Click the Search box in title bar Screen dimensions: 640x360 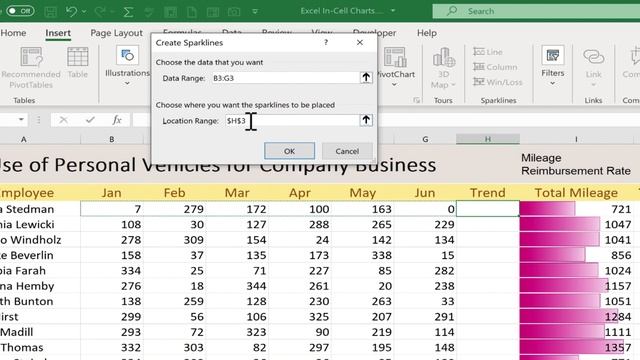coord(536,11)
